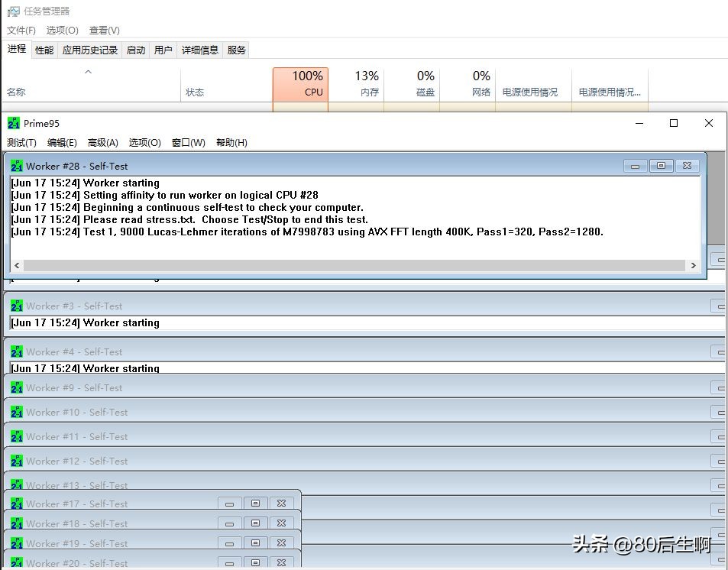Restore the Worker #17 sub-window
This screenshot has height=570, width=728.
point(255,503)
